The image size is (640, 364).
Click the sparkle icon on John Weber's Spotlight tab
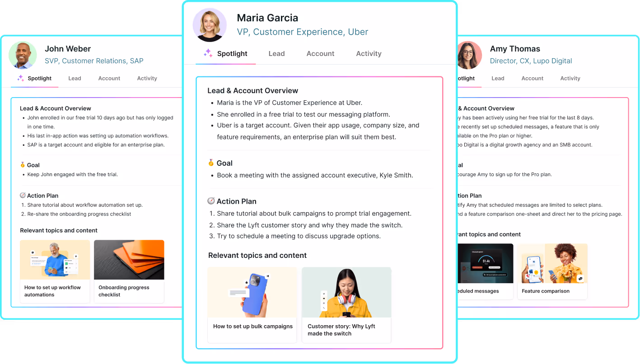click(20, 78)
